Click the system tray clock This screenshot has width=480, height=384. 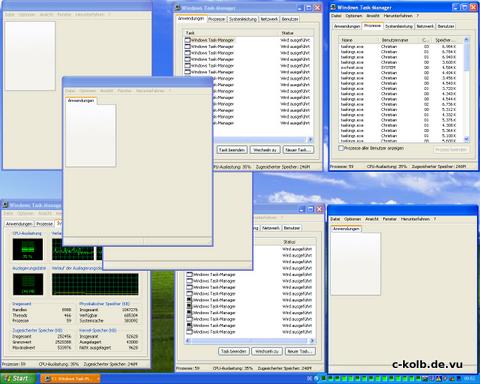tap(469, 379)
